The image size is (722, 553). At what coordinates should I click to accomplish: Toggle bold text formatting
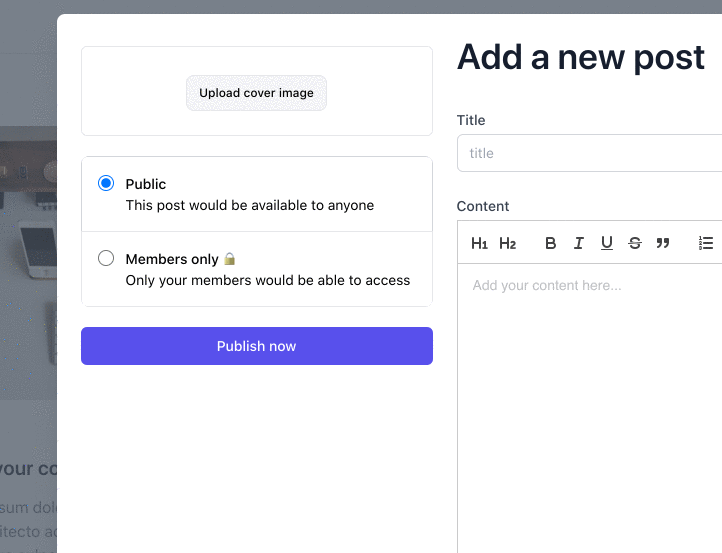[550, 243]
